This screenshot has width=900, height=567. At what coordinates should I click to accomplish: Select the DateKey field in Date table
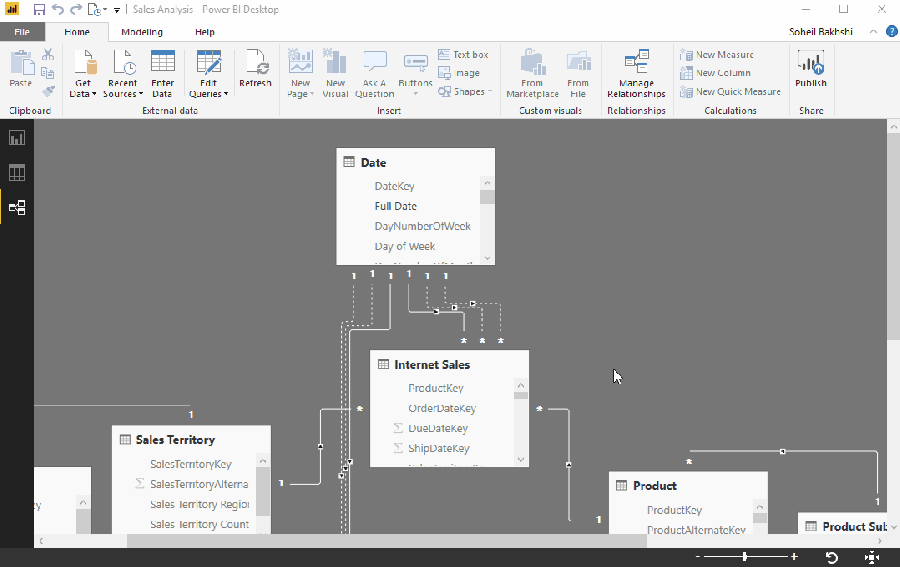coord(394,186)
